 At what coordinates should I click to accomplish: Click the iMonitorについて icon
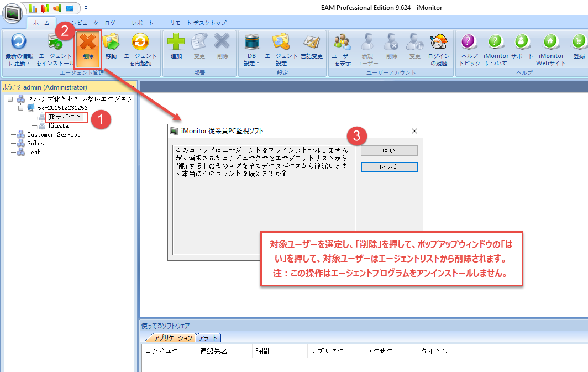coord(496,50)
